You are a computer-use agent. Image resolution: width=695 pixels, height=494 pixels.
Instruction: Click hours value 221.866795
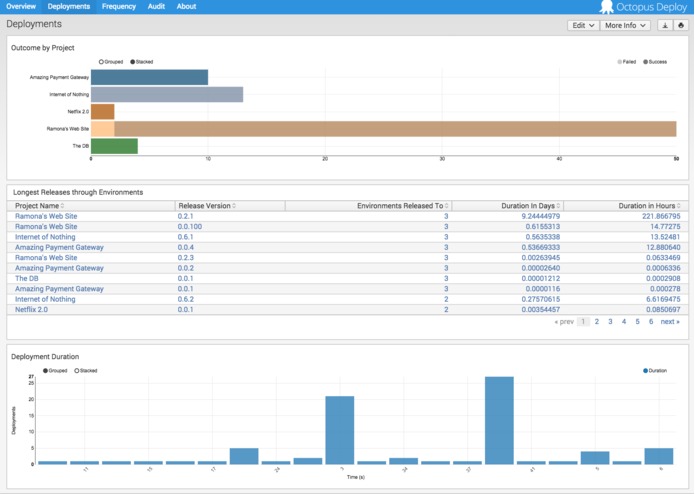point(661,216)
